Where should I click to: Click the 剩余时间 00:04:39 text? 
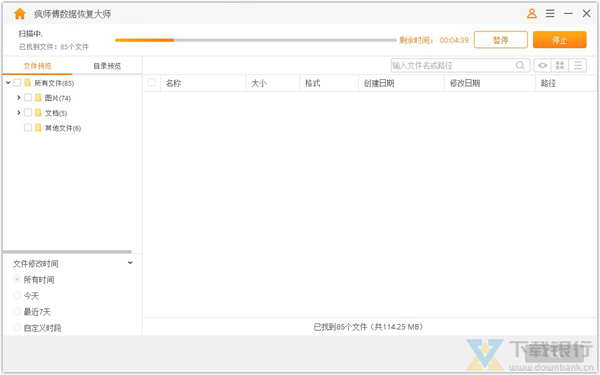point(434,40)
